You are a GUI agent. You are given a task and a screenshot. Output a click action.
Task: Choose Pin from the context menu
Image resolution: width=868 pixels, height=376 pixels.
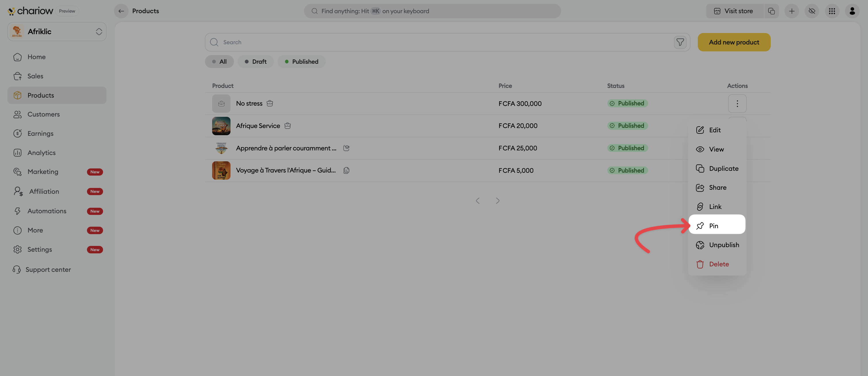click(717, 226)
